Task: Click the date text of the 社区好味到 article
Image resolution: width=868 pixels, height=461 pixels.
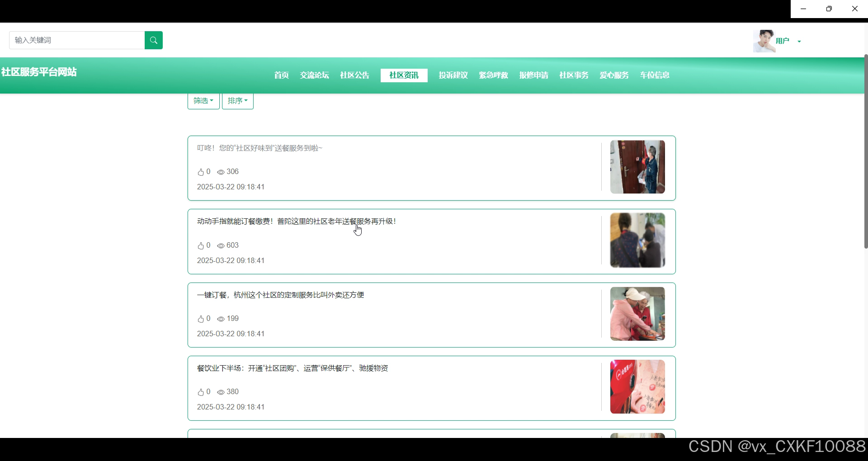Action: click(x=231, y=187)
